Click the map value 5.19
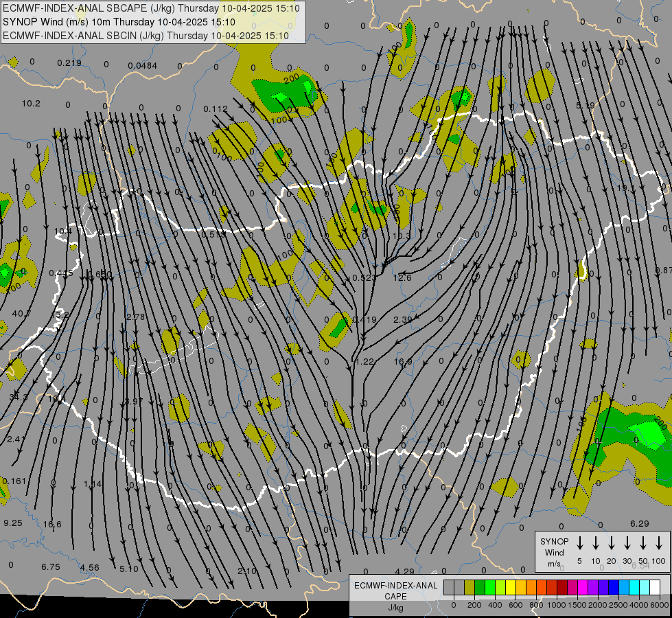672x618 pixels. point(586,106)
